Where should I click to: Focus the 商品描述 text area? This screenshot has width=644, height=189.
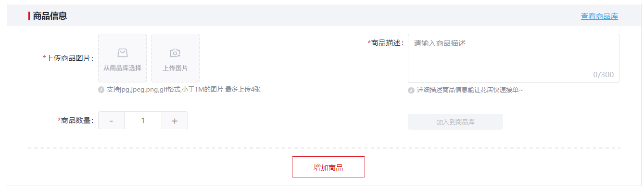513,58
